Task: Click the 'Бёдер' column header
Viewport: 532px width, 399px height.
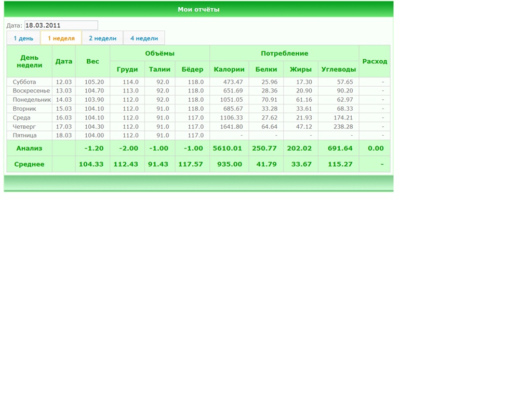Action: tap(192, 69)
